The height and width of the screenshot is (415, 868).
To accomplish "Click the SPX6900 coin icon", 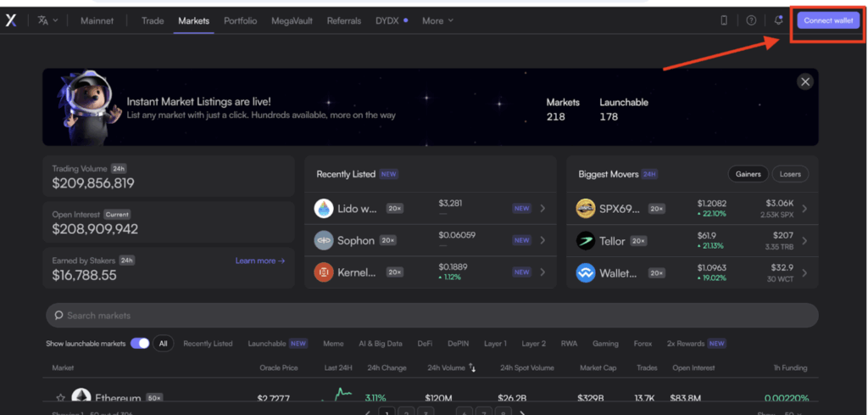I will [585, 208].
